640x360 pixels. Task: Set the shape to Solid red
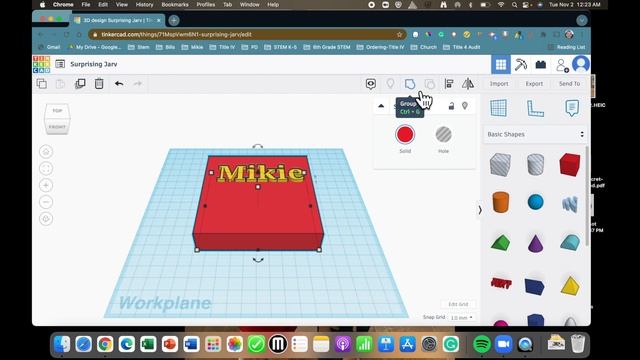click(x=405, y=135)
